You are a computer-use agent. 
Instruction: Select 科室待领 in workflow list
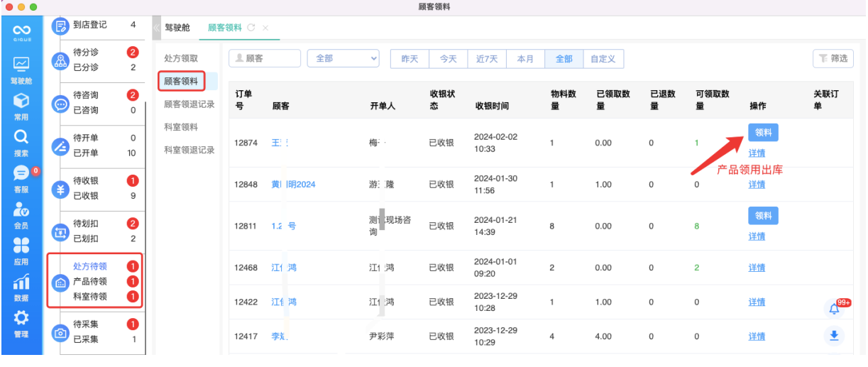90,297
